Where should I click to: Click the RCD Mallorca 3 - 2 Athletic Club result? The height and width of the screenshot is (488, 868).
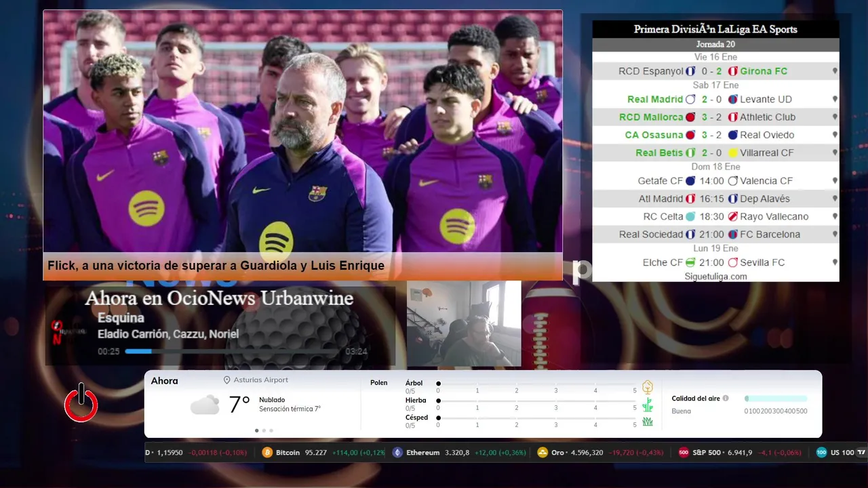[715, 117]
